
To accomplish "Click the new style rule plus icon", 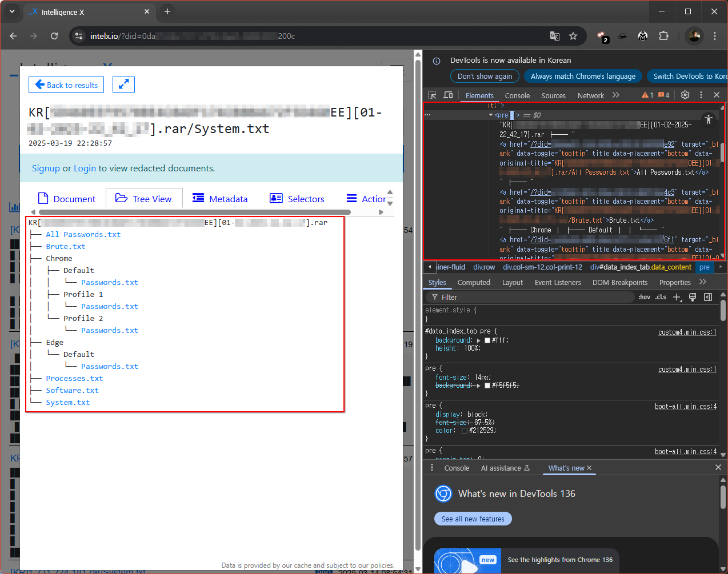I will click(677, 297).
